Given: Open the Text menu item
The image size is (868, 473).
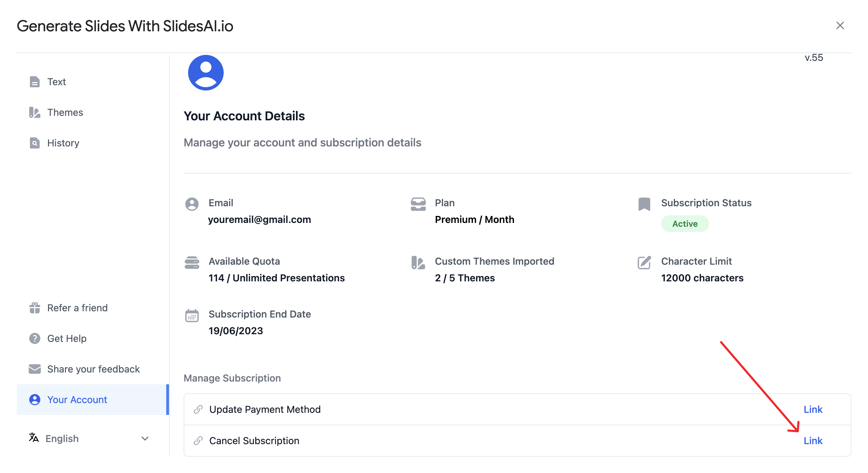Looking at the screenshot, I should (93, 82).
